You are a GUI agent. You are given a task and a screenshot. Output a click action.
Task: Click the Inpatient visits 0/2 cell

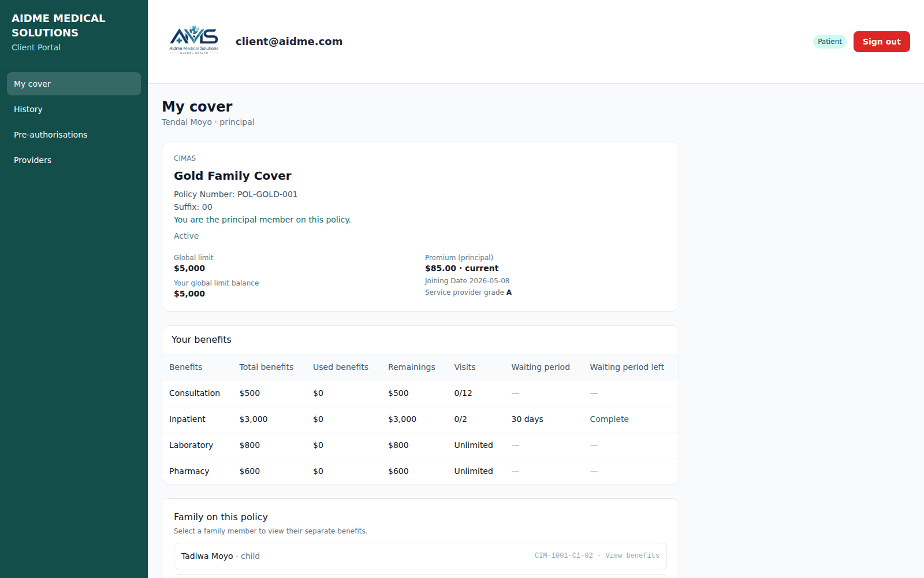[x=460, y=419]
